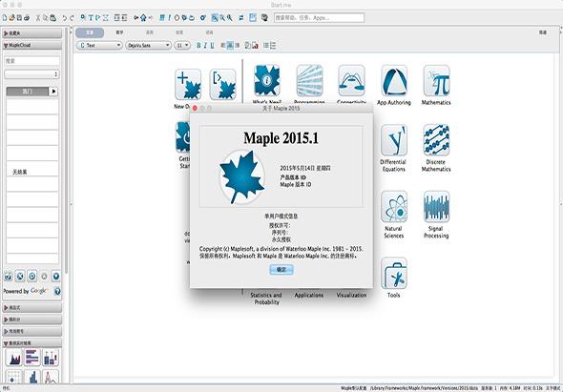Image resolution: width=563 pixels, height=392 pixels.
Task: Insert the horizontal bar chart palette icon
Action: [x=31, y=358]
